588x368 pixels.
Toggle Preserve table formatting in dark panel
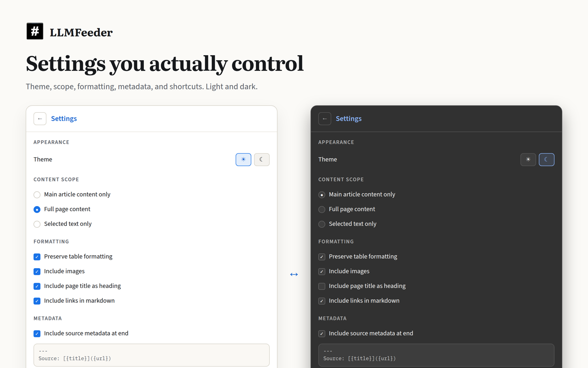[322, 257]
